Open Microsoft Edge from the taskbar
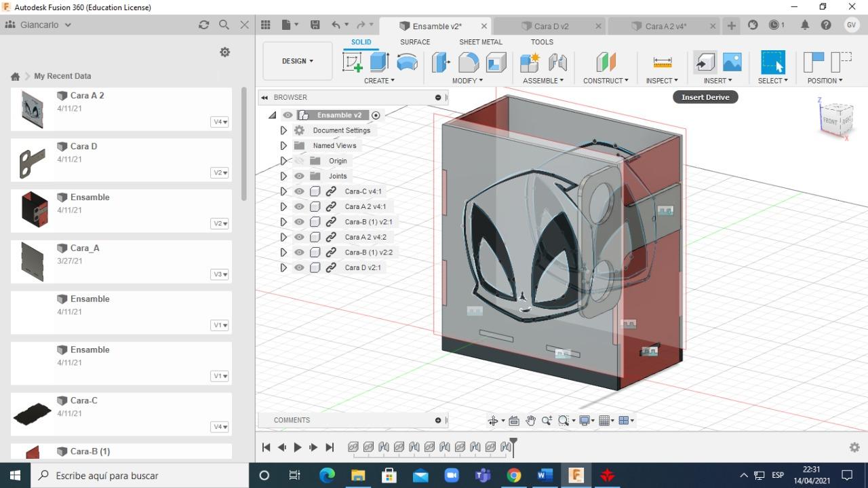 327,475
